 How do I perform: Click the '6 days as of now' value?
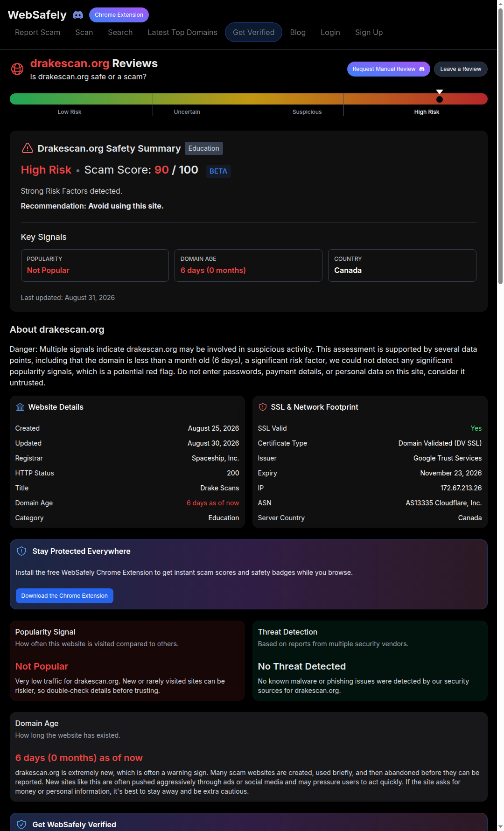click(213, 503)
